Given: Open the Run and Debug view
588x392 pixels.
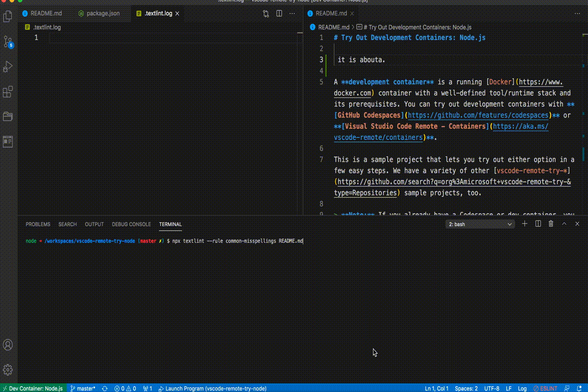Looking at the screenshot, I should (x=8, y=66).
